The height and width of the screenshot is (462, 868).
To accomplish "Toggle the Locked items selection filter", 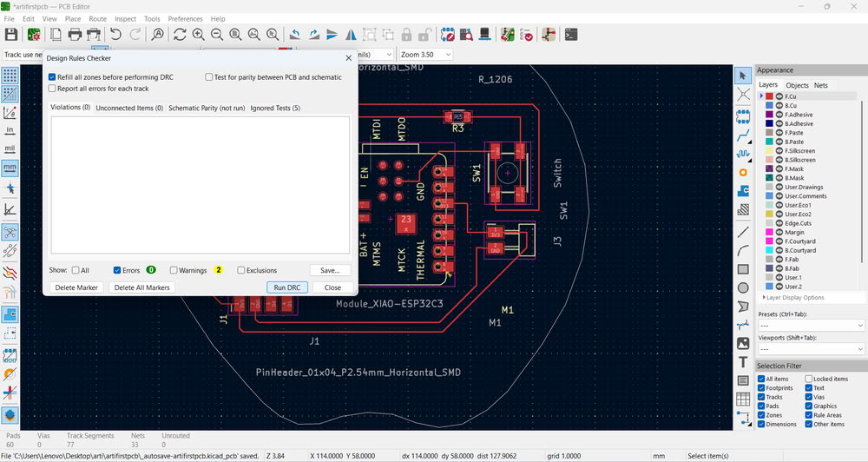I will point(809,379).
